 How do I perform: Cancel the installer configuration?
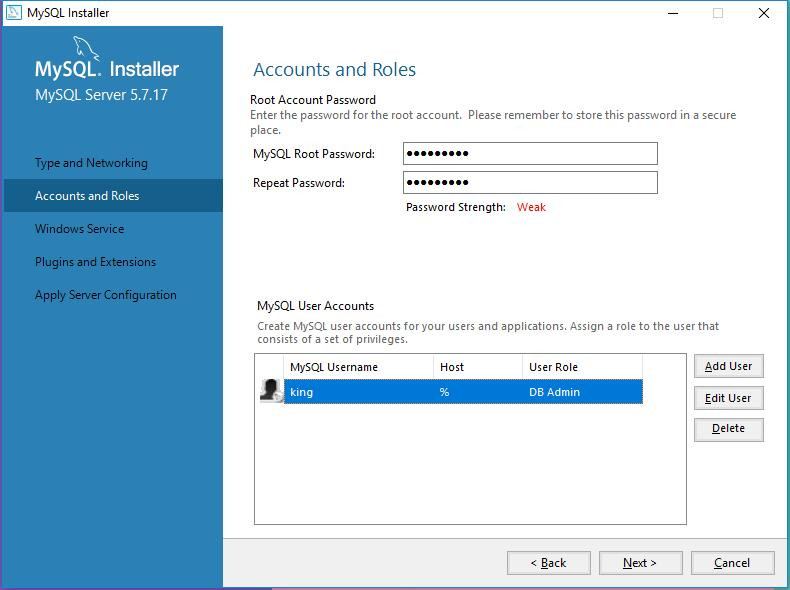(x=733, y=563)
